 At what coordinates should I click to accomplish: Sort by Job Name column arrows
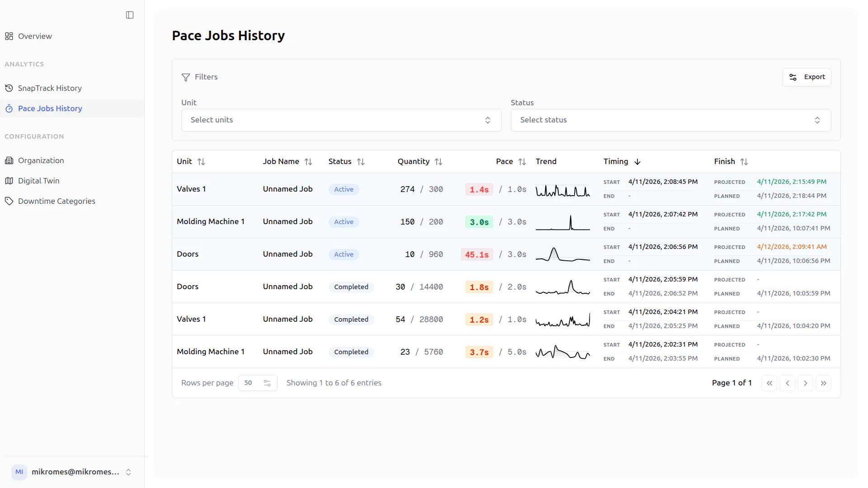point(308,162)
